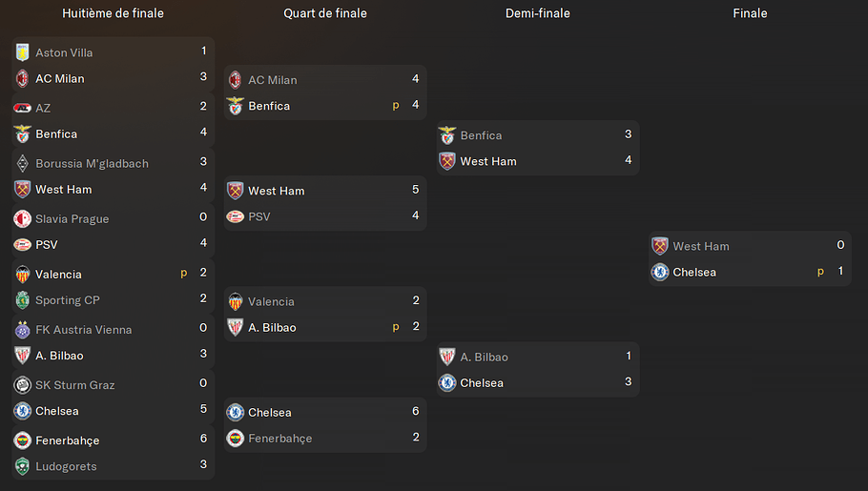Click Chelsea's crest in the Finale column
Viewport: 868px width, 491px height.
(x=660, y=272)
